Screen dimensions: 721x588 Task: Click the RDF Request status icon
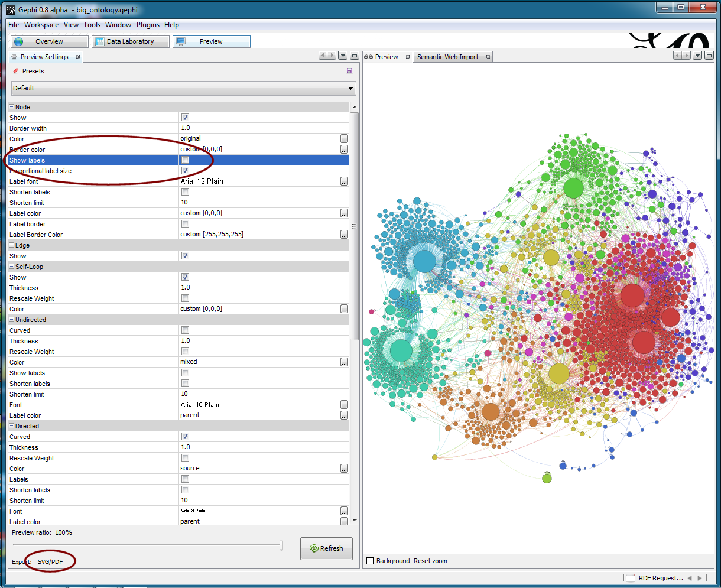631,578
